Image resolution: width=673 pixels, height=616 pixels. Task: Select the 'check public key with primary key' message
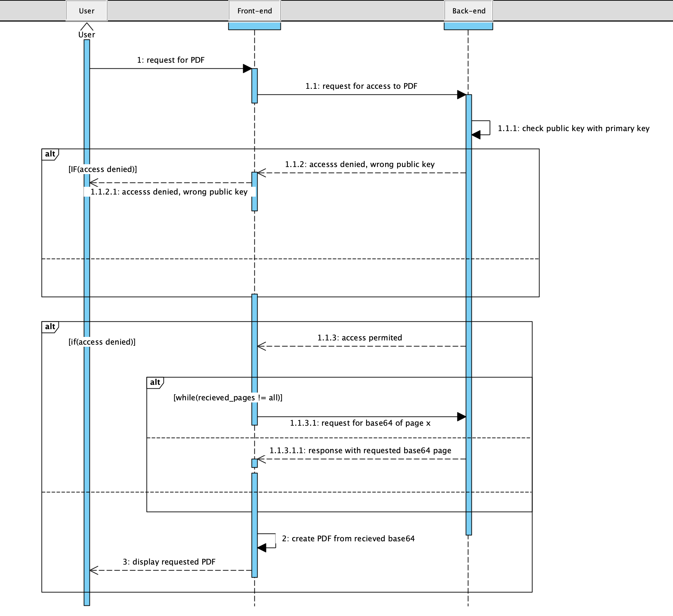[573, 128]
